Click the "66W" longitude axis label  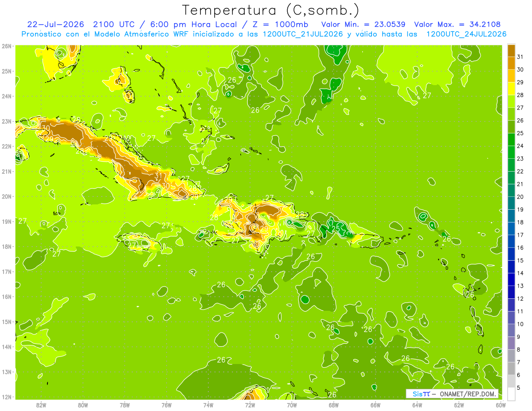pos(375,405)
